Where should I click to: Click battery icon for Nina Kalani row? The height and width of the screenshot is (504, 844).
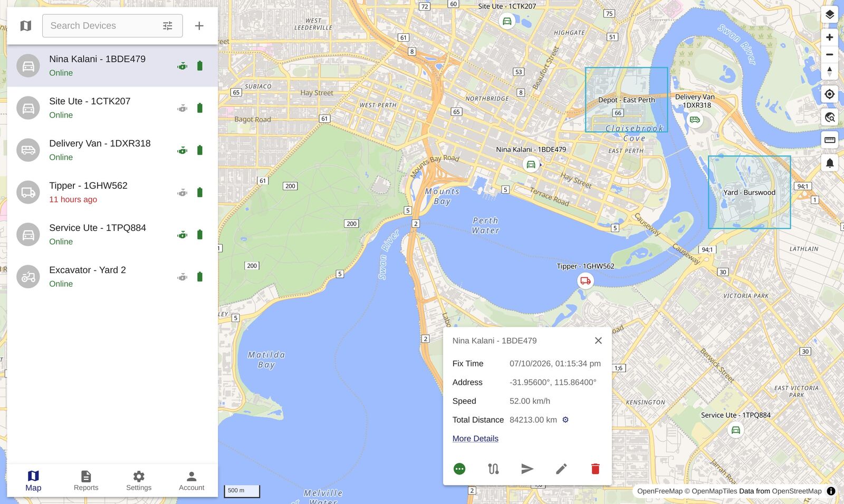tap(200, 66)
